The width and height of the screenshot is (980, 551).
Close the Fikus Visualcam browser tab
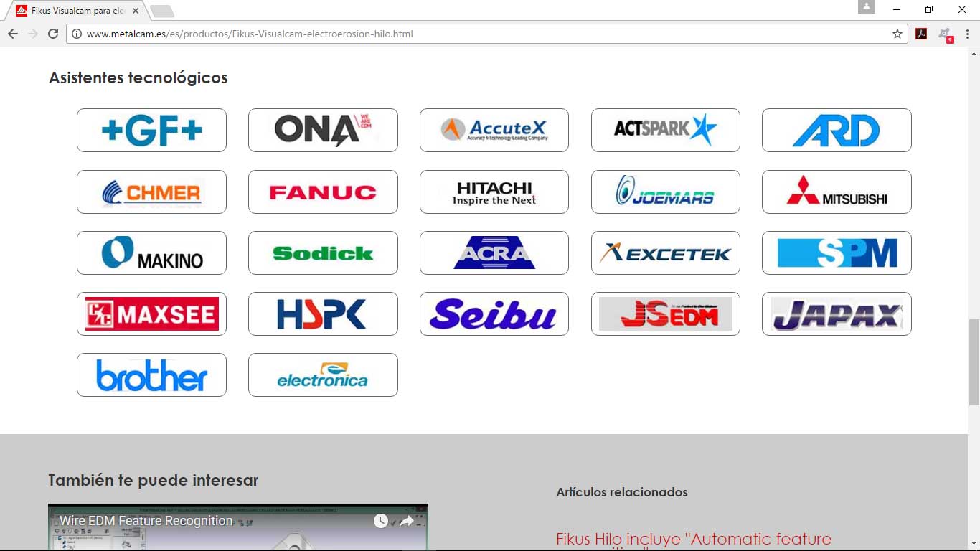(136, 11)
